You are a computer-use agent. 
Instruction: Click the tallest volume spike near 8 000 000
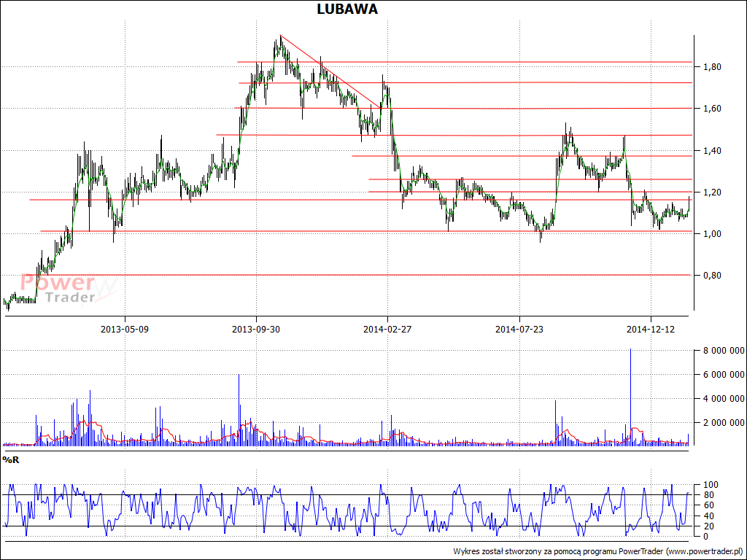pyautogui.click(x=630, y=397)
